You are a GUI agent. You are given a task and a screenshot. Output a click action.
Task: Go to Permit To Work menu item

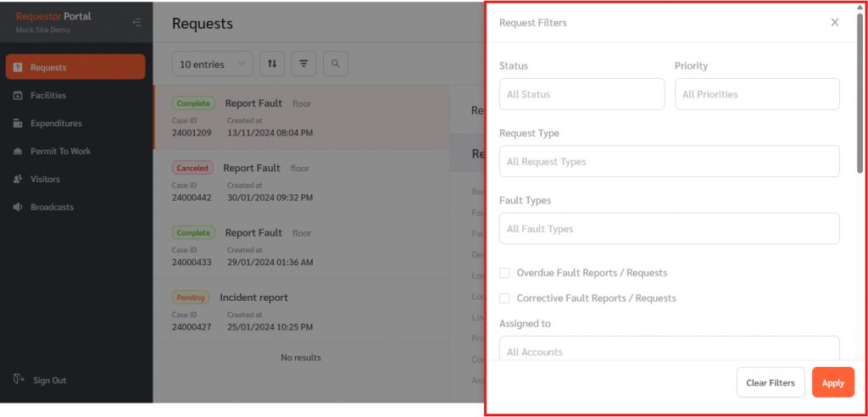pyautogui.click(x=60, y=152)
